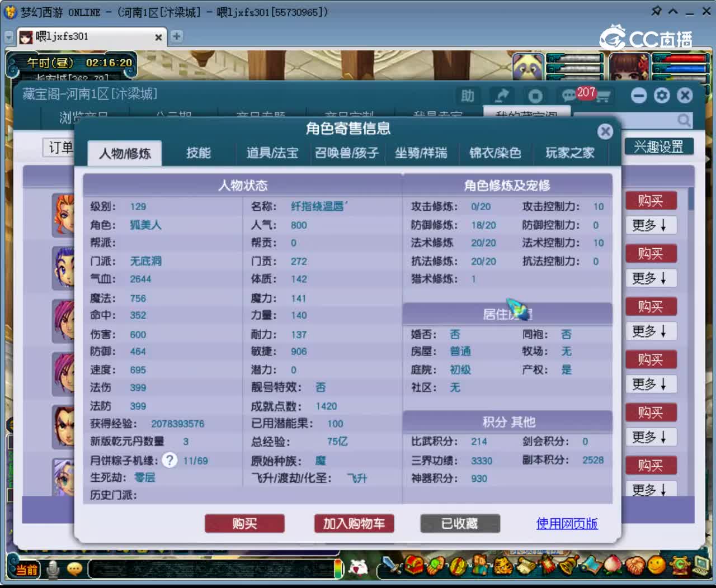
Task: Click the 当前 chat channel button
Action: pos(26,570)
